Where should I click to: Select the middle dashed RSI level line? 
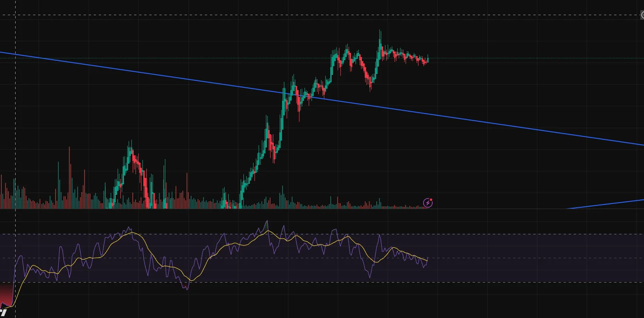pyautogui.click(x=322, y=258)
